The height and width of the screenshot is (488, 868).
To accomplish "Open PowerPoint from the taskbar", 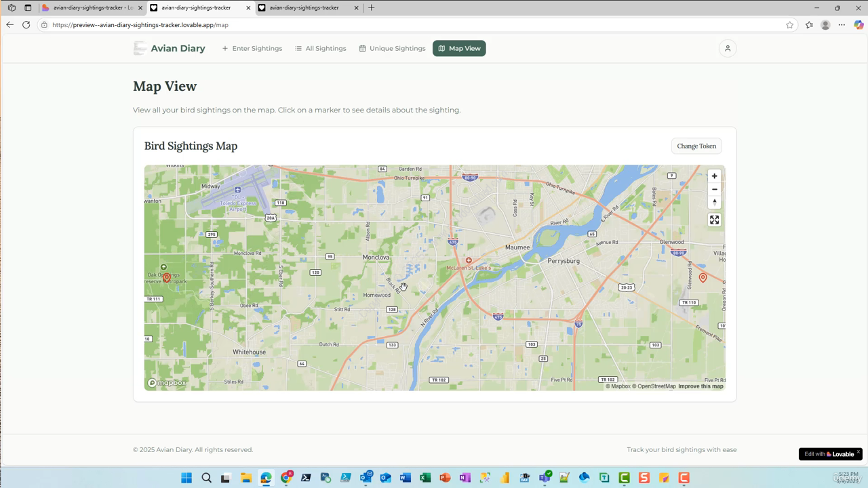I will coord(445,478).
